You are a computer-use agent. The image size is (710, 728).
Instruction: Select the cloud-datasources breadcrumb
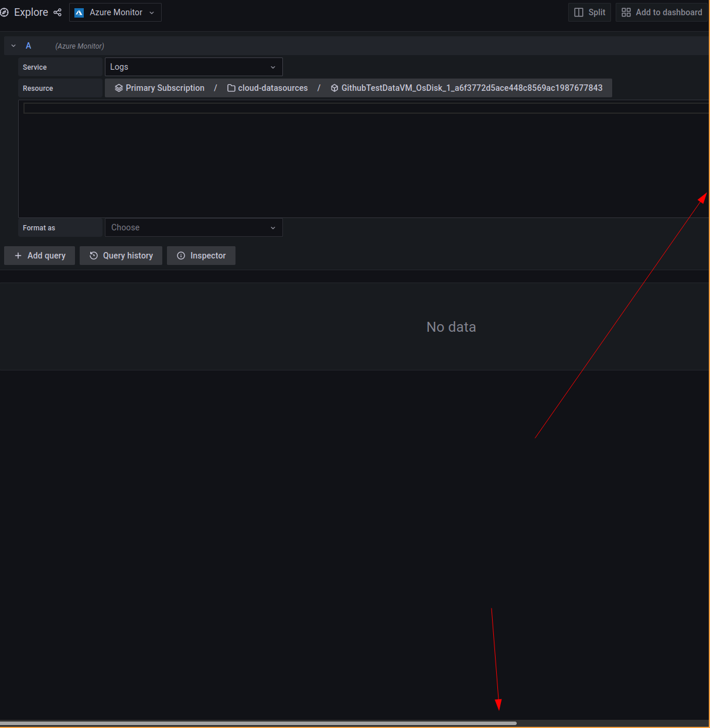click(x=272, y=88)
